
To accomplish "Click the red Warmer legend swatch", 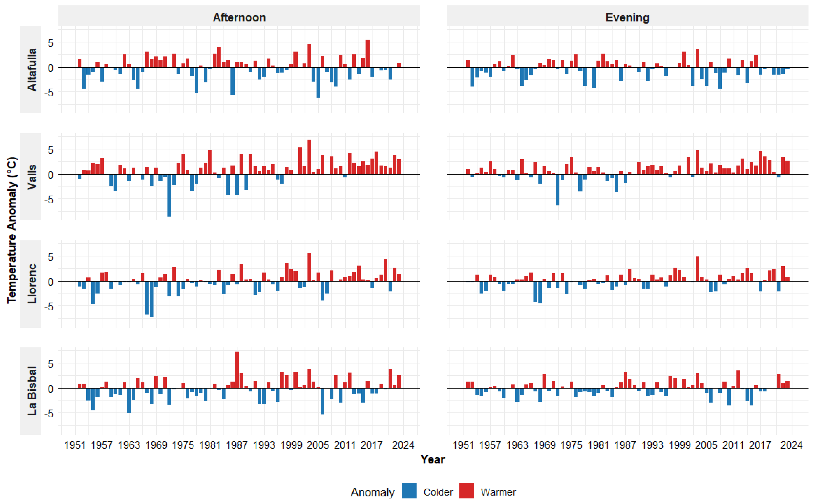I will (466, 491).
